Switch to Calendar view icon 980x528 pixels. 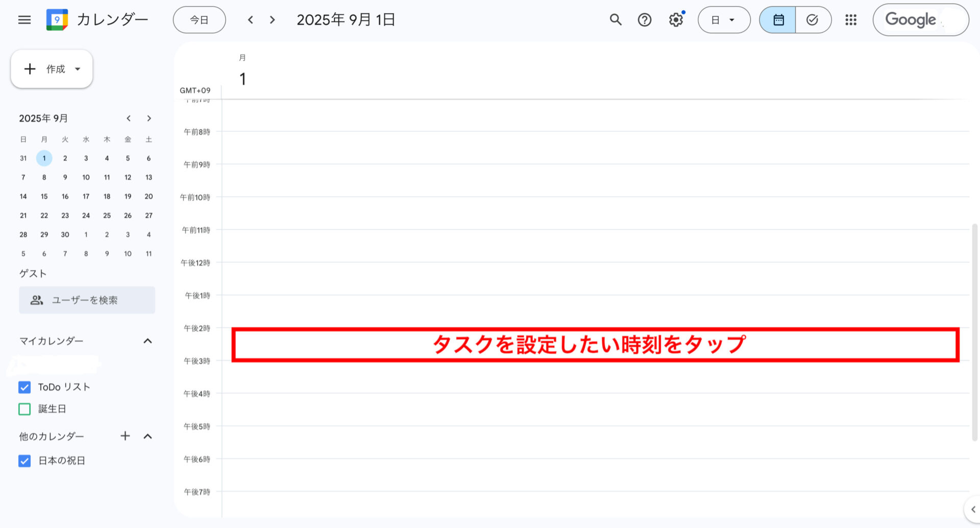[778, 19]
